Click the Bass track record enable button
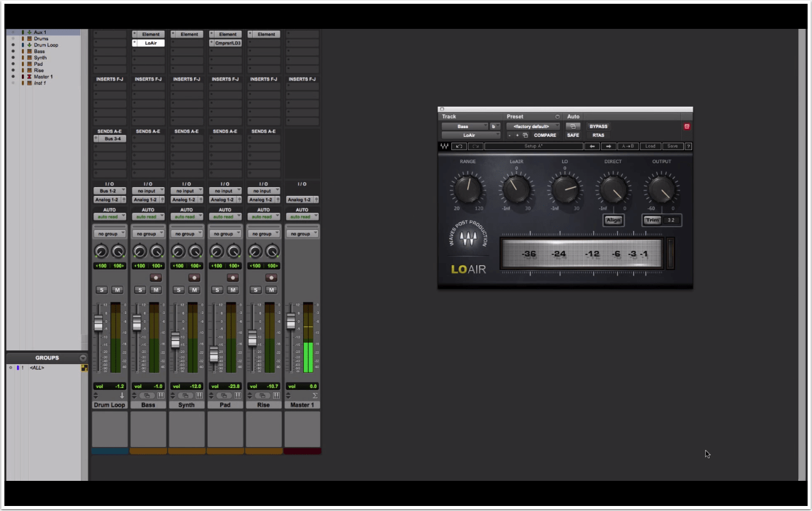This screenshot has width=812, height=511. pyautogui.click(x=156, y=277)
